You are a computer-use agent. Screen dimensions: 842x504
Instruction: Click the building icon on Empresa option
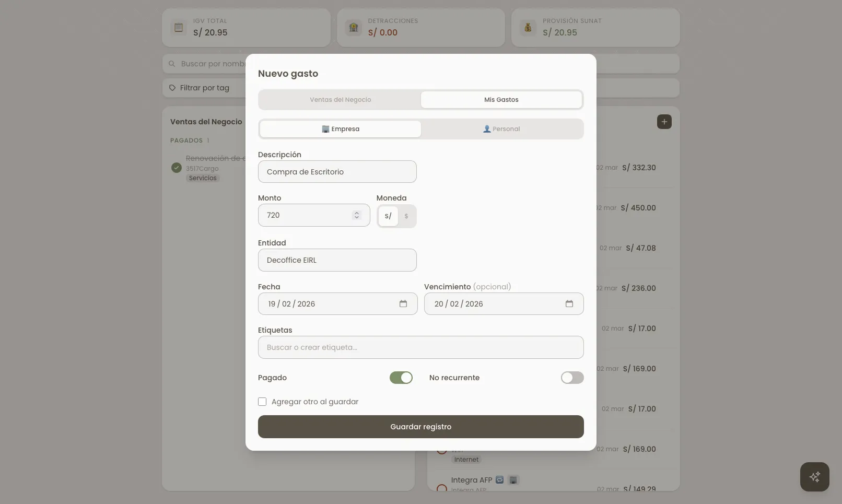coord(325,128)
